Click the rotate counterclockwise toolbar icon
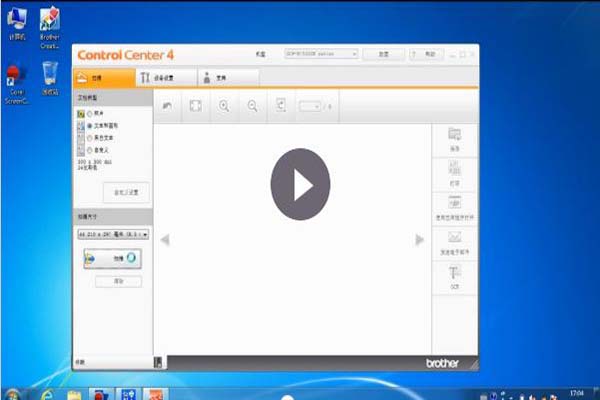Viewport: 600px width, 400px height. [x=169, y=105]
